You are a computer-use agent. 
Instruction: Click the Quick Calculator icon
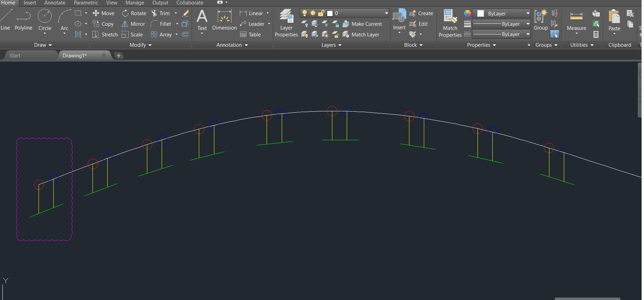pyautogui.click(x=596, y=34)
